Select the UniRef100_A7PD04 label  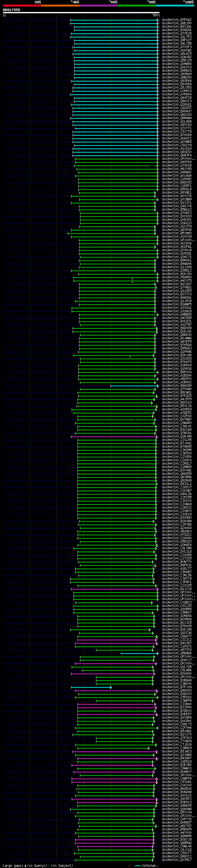point(177,95)
